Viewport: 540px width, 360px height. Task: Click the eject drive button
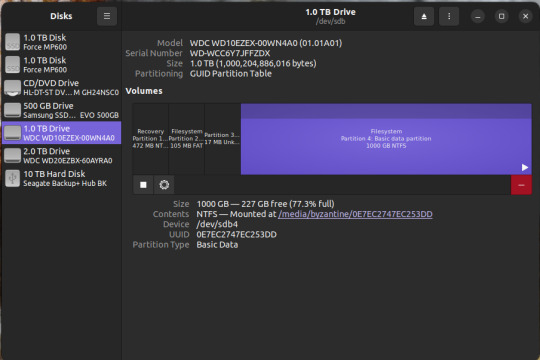tap(424, 16)
